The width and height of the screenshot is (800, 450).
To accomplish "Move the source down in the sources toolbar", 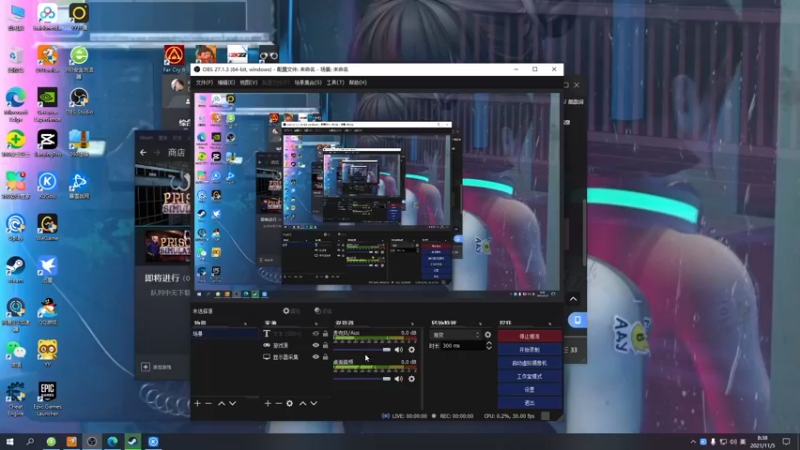I will [314, 404].
